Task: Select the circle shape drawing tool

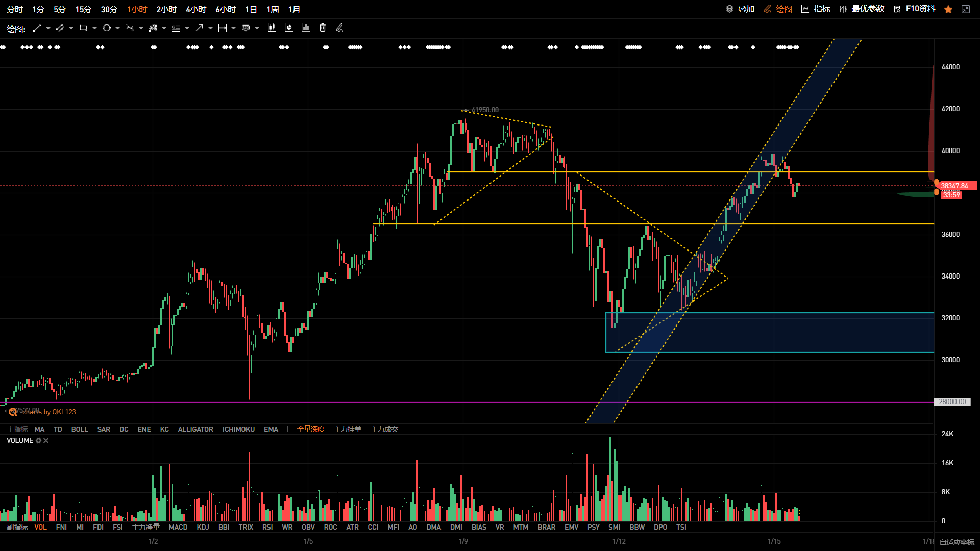Action: point(106,28)
